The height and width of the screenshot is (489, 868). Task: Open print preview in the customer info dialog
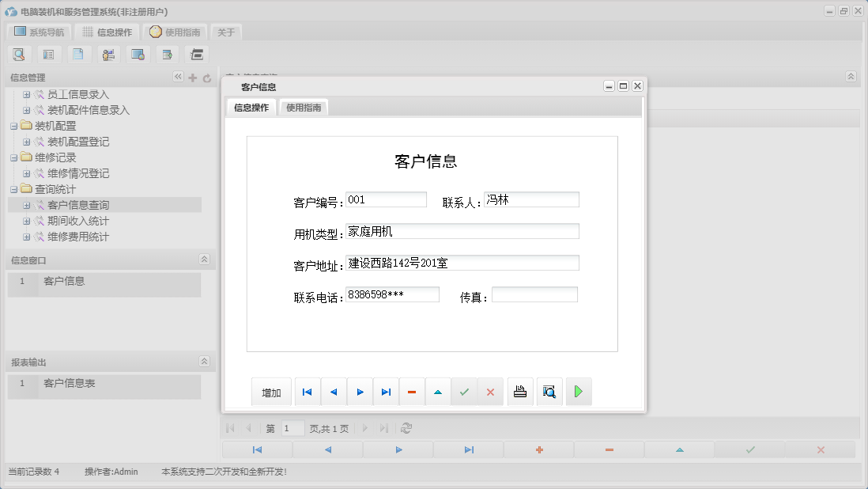click(x=549, y=391)
